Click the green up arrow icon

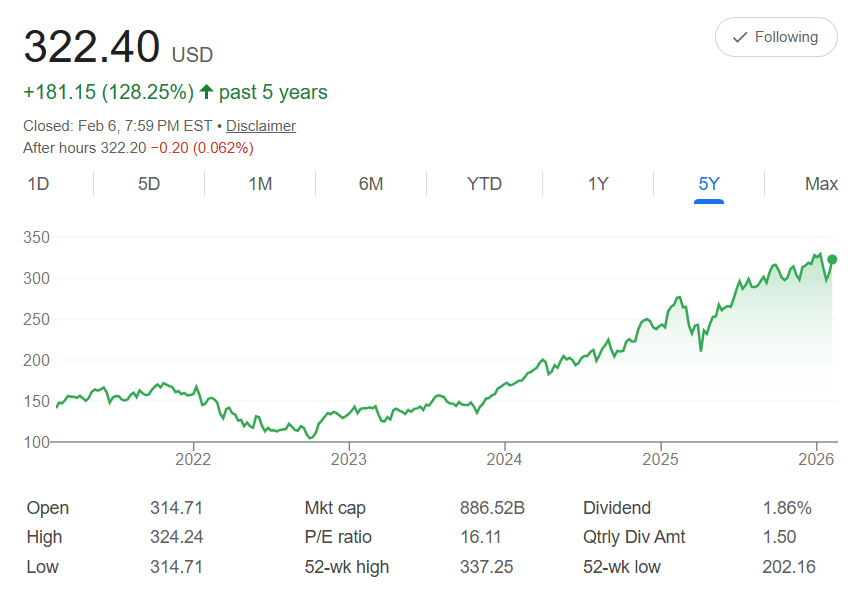click(206, 92)
